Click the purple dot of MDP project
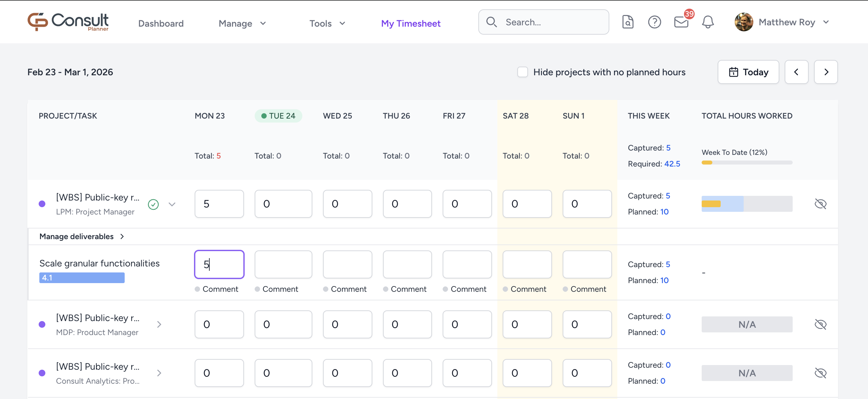 (x=42, y=324)
